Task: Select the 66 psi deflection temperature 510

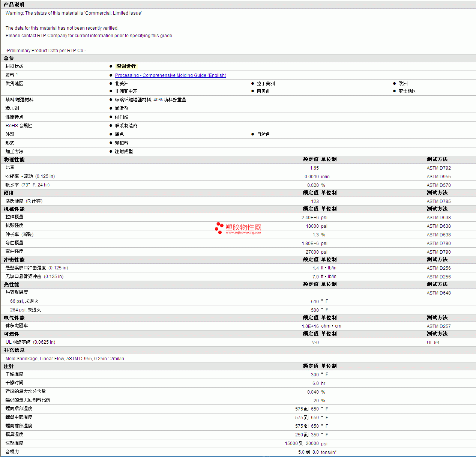Action: coord(315,302)
